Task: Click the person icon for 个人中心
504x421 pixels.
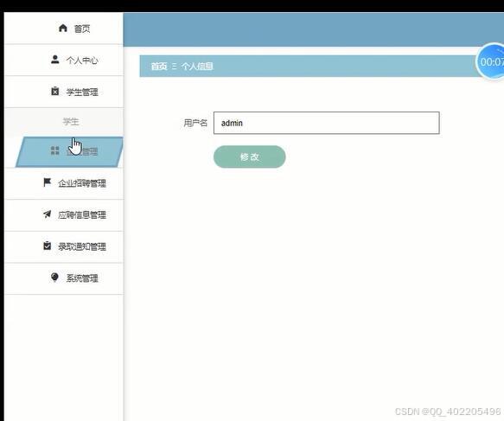Action: [x=55, y=60]
